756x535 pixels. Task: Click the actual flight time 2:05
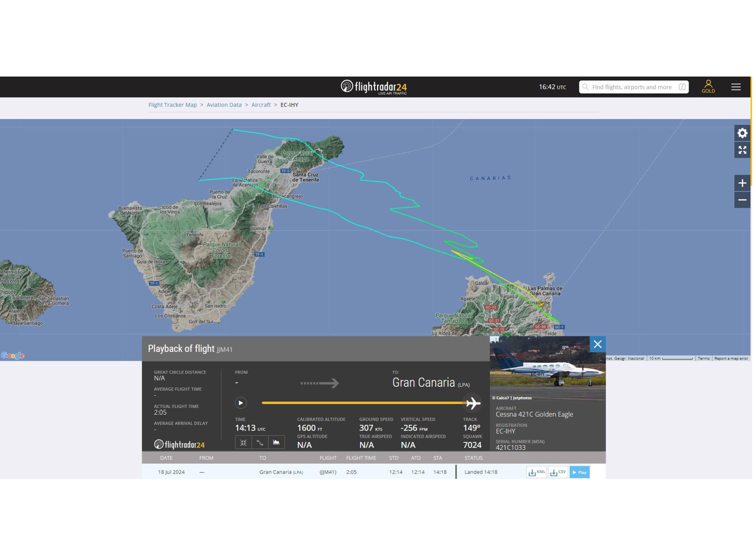pos(160,413)
